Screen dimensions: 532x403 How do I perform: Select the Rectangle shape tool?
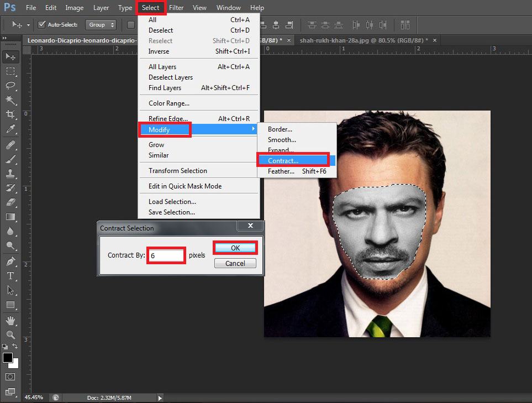tap(10, 305)
